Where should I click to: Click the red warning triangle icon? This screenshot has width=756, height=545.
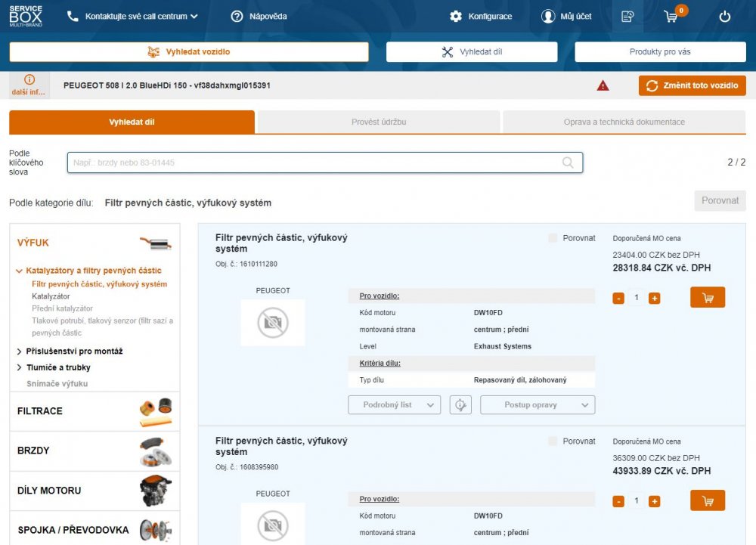click(603, 85)
